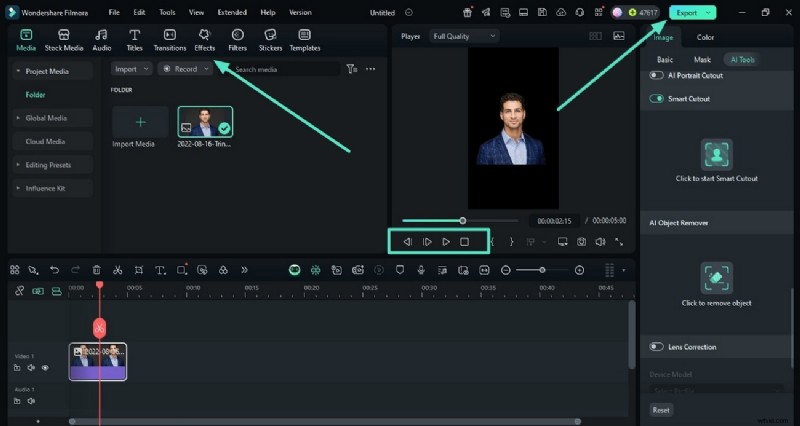Take a snapshot with camera icon
800x426 pixels.
581,242
